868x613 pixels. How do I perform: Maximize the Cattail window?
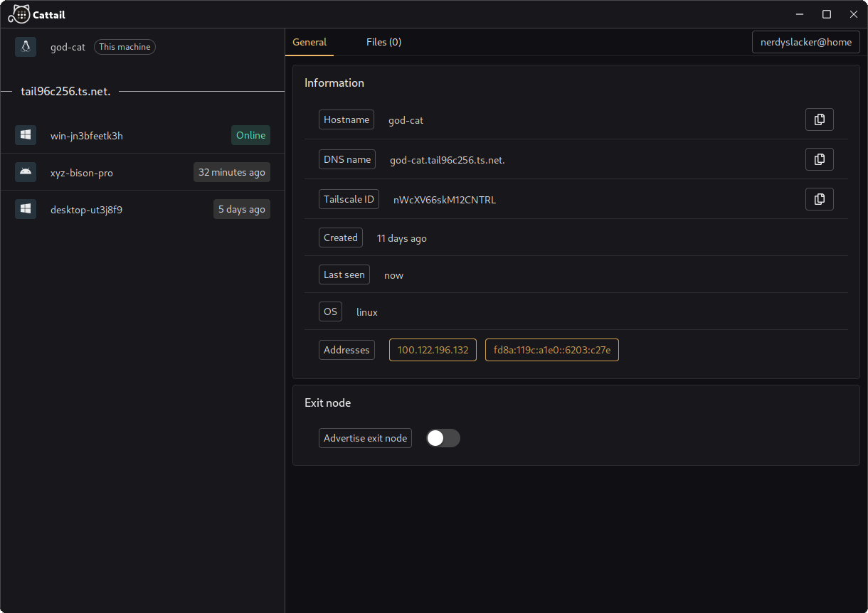827,14
